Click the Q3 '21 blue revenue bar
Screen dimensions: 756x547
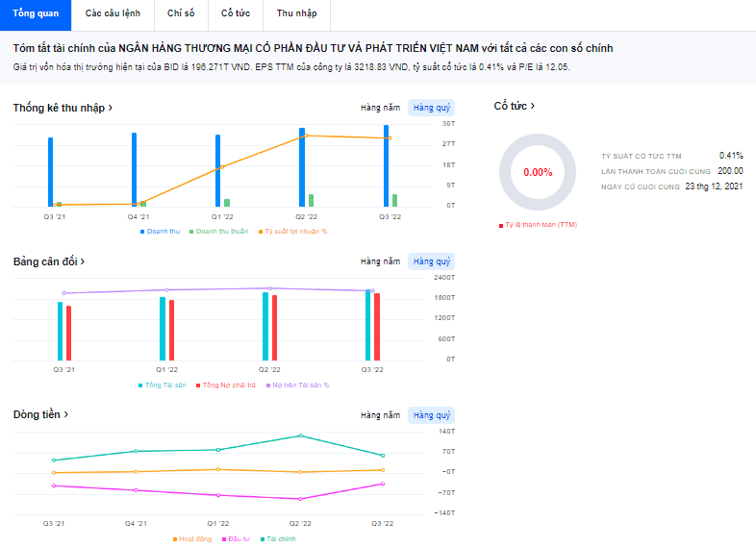point(51,172)
